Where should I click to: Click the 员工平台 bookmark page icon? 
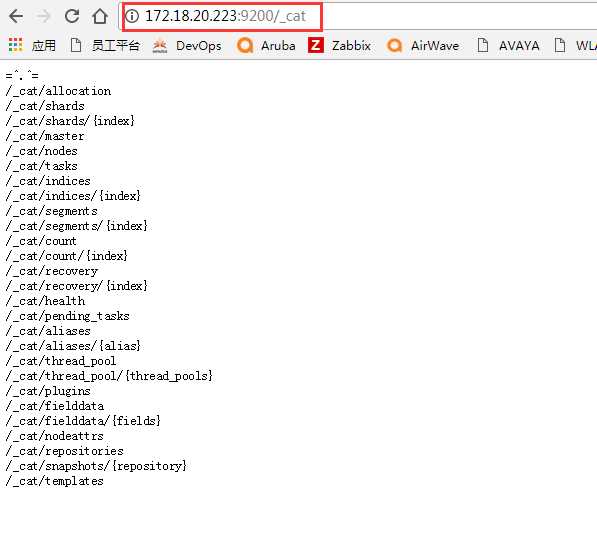point(76,45)
